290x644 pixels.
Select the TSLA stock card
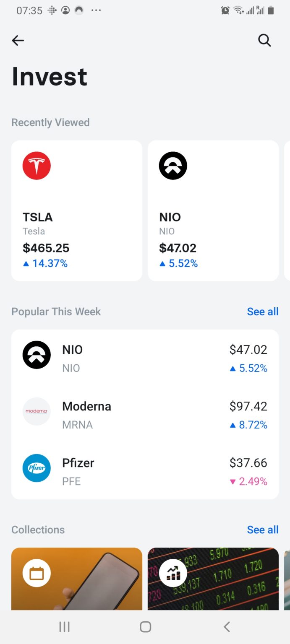tap(77, 210)
